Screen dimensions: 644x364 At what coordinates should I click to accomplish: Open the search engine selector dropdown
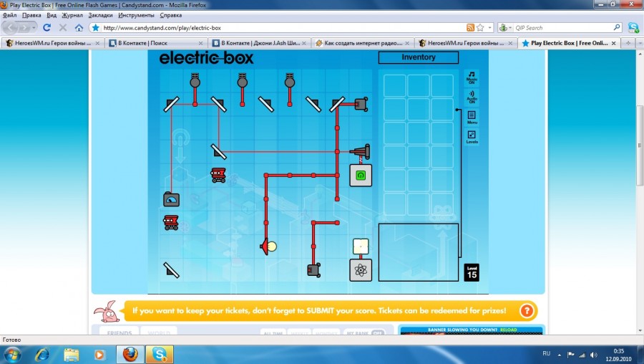(505, 27)
